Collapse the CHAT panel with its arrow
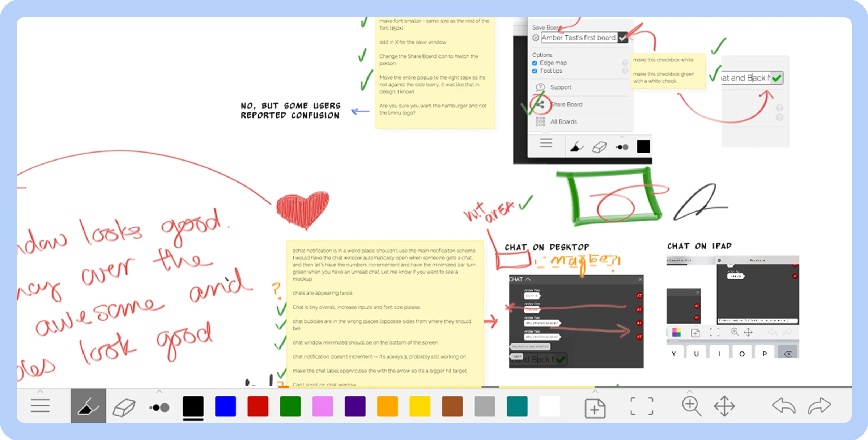Viewport: 868px width, 440px height. click(x=527, y=279)
